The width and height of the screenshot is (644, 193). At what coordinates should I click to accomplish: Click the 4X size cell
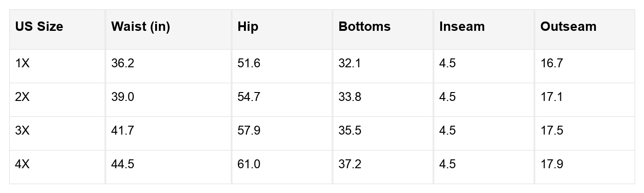22,164
